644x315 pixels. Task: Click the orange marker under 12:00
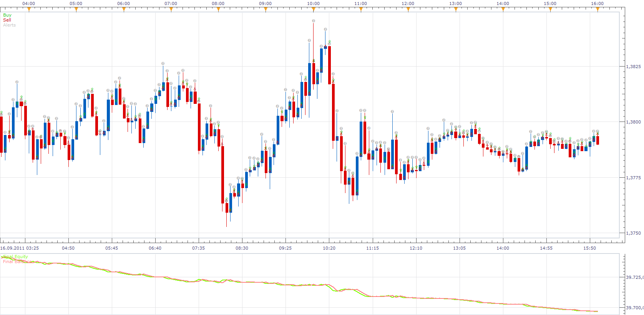tap(408, 9)
